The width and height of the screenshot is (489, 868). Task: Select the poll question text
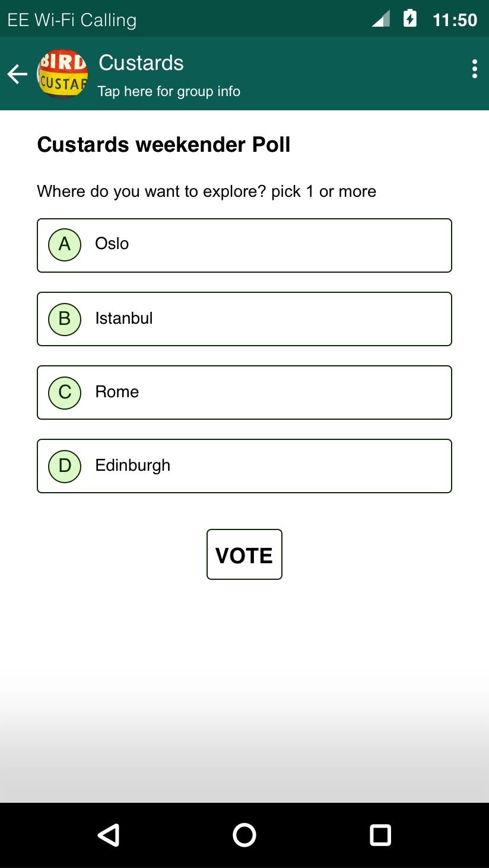[206, 191]
